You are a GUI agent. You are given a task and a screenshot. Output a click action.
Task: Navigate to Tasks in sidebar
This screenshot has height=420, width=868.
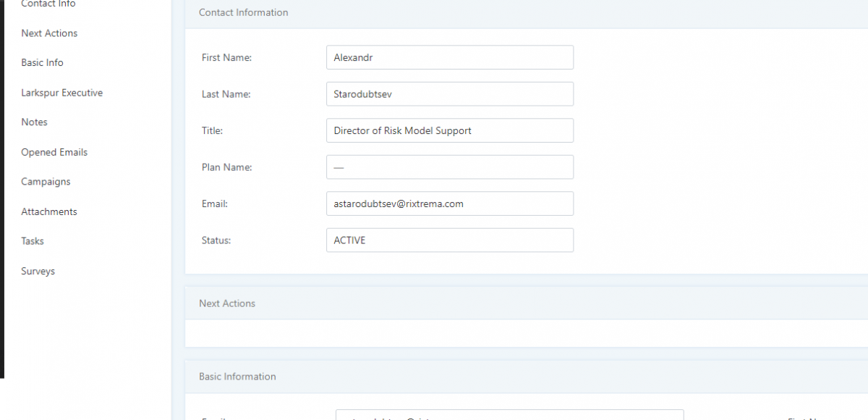(x=32, y=241)
